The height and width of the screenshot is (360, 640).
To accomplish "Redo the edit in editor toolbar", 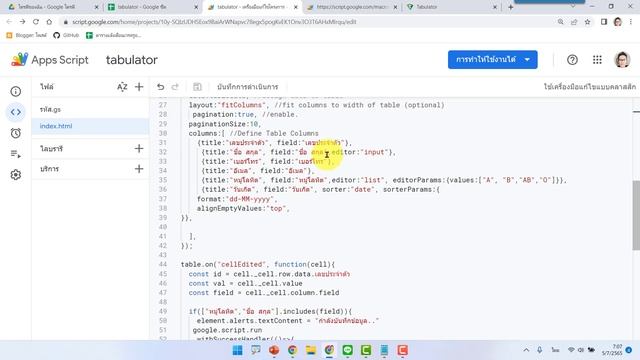I will [x=175, y=87].
